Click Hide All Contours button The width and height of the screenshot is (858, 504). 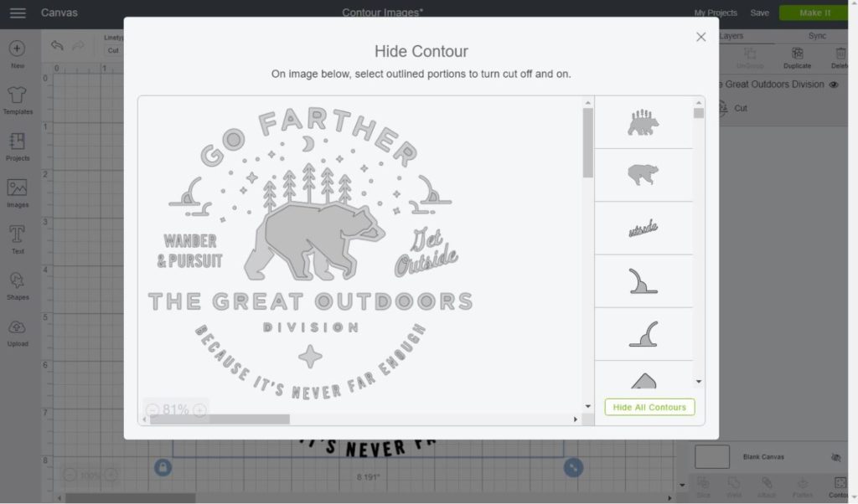649,407
